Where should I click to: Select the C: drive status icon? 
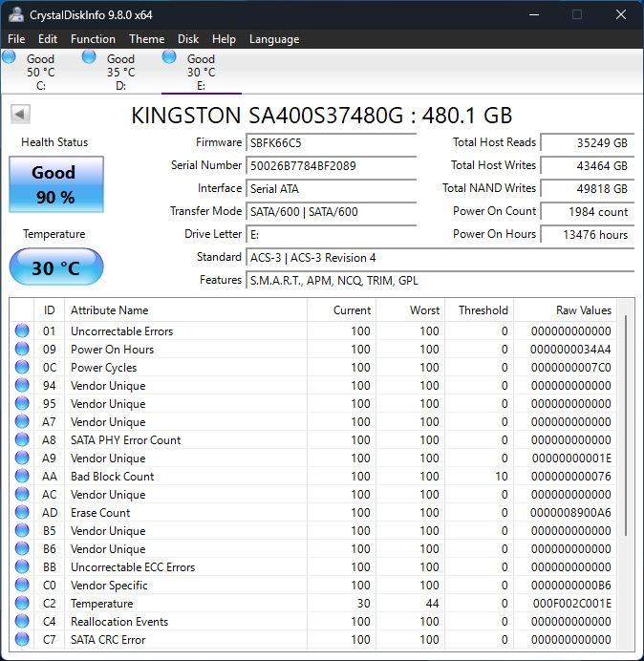click(9, 56)
